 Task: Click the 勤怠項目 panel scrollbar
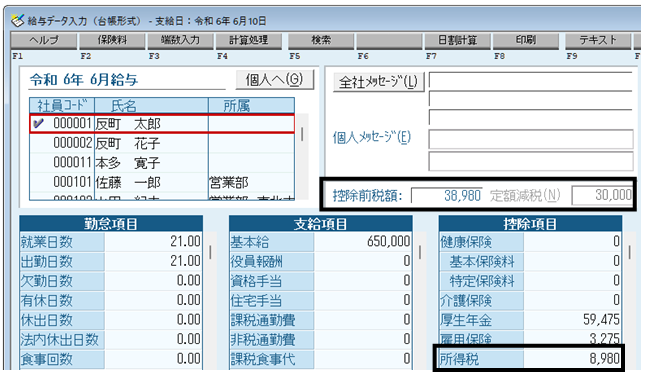point(210,300)
